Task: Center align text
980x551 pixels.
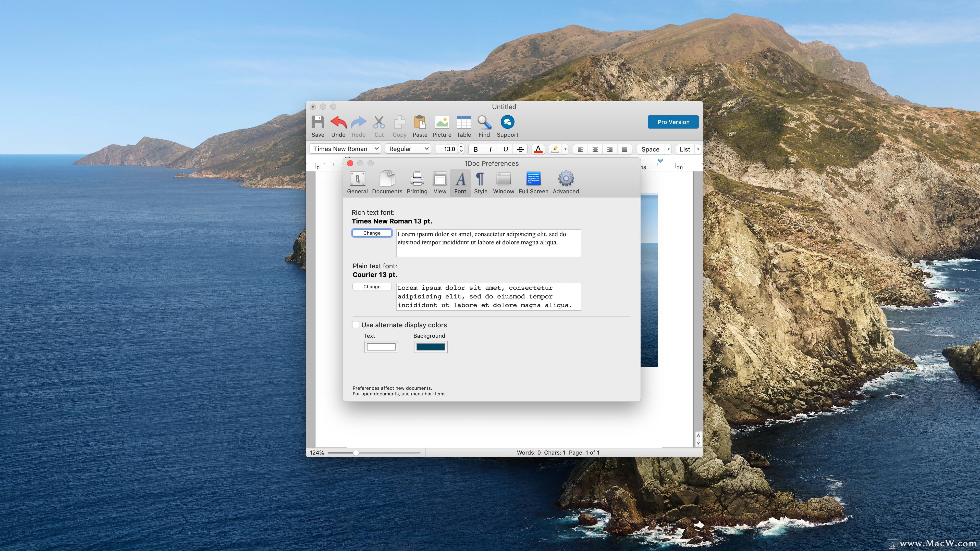Action: pos(595,149)
